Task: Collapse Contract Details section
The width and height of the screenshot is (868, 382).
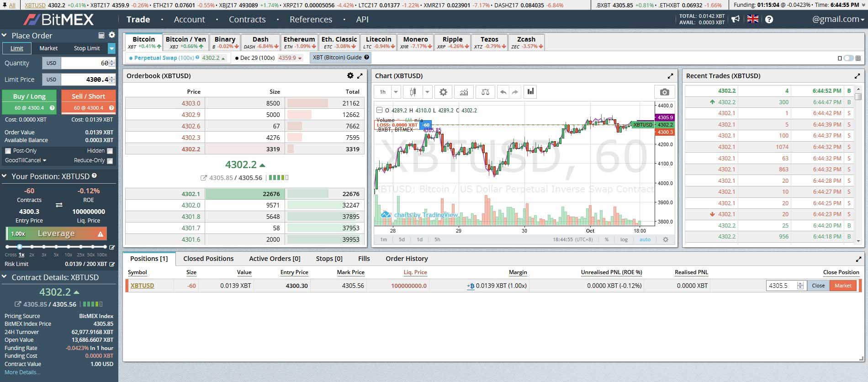Action: click(x=5, y=277)
